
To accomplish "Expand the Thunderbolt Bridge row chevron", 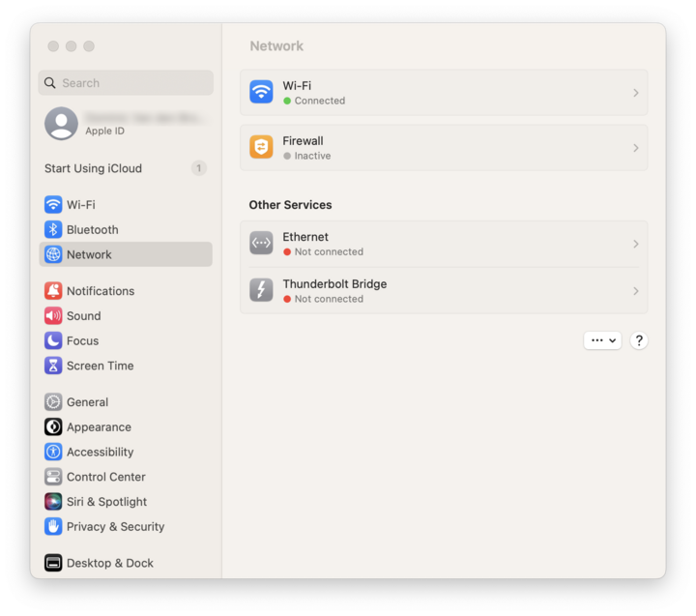I will 635,291.
